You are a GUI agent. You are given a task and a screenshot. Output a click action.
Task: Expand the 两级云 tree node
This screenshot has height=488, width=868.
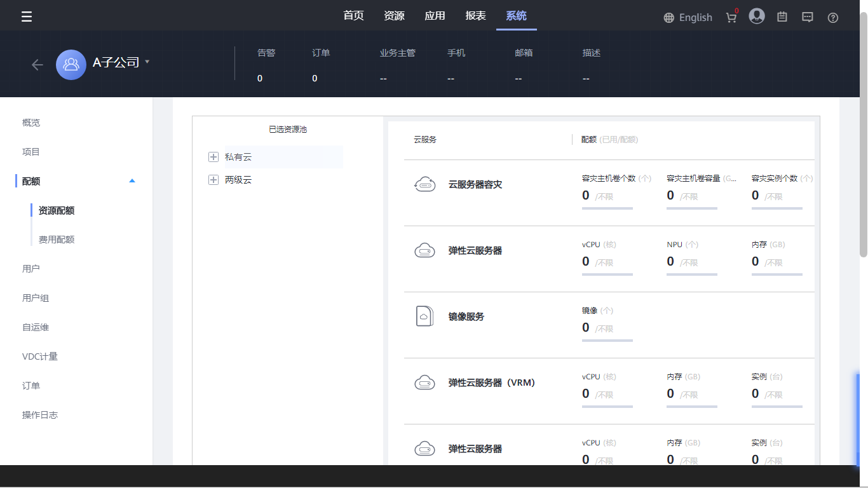[x=214, y=180]
